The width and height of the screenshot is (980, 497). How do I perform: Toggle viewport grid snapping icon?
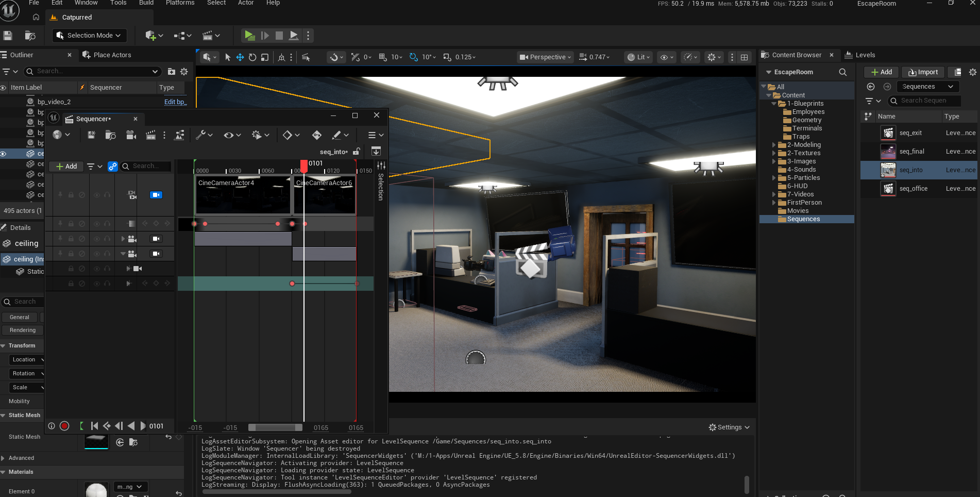383,57
